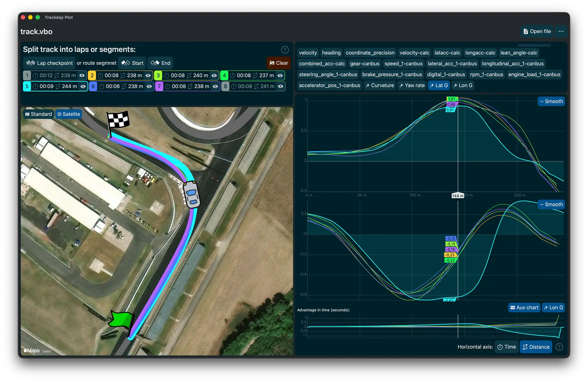Select the cyan lap 5 color badge
588x382 pixels.
27,86
